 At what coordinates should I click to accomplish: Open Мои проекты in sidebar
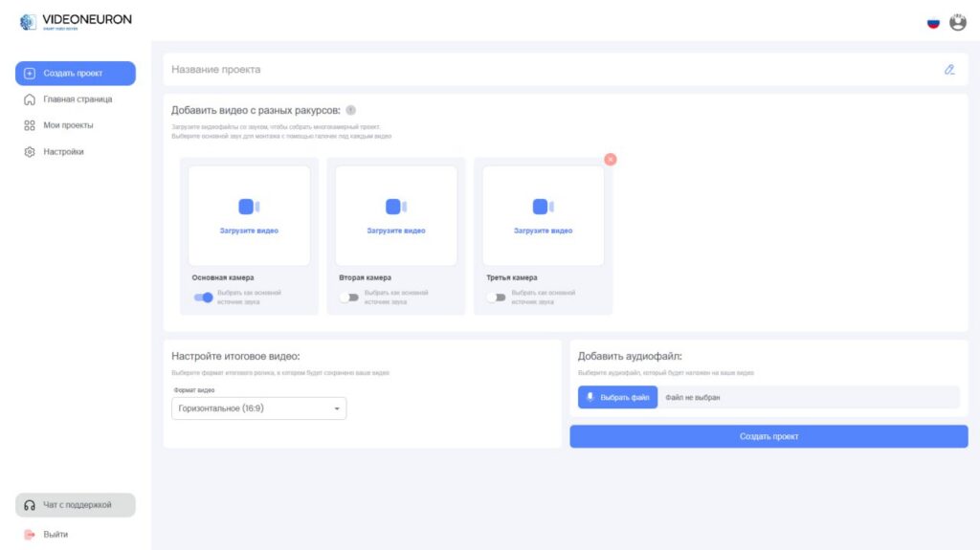(x=68, y=125)
